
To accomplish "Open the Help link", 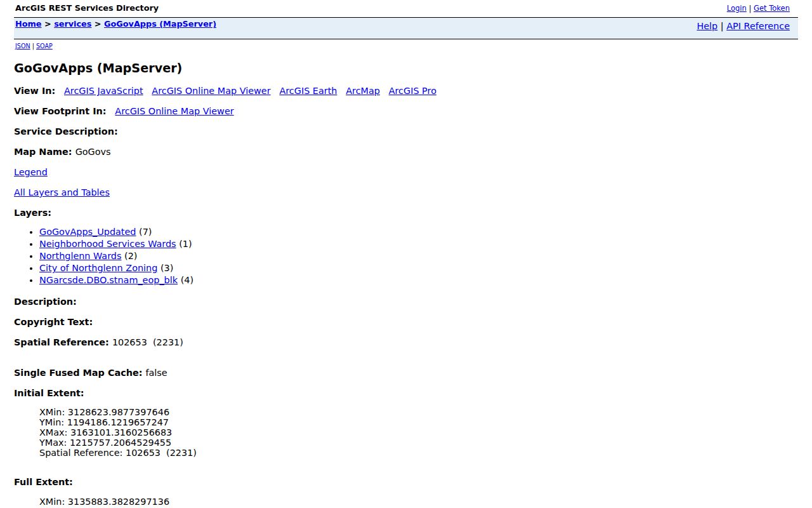I will click(707, 26).
